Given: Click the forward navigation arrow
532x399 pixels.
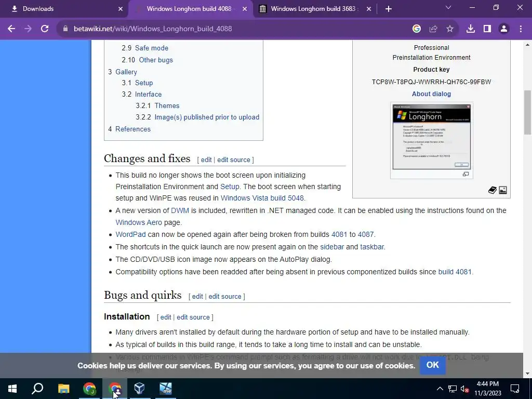Looking at the screenshot, I should [28, 29].
